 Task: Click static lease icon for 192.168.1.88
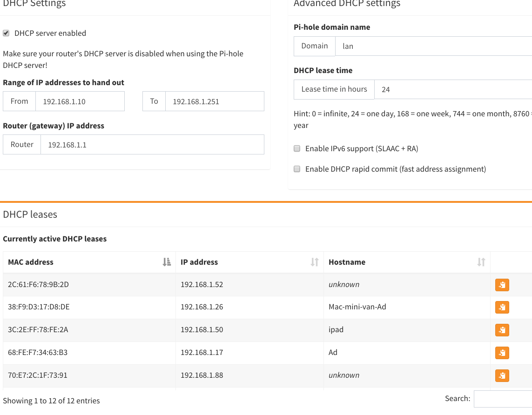click(502, 375)
